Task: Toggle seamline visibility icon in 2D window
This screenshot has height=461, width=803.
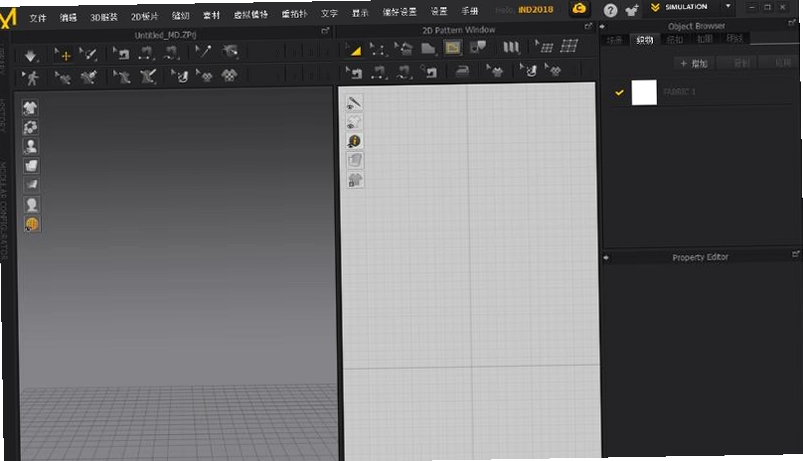Action: pyautogui.click(x=353, y=102)
